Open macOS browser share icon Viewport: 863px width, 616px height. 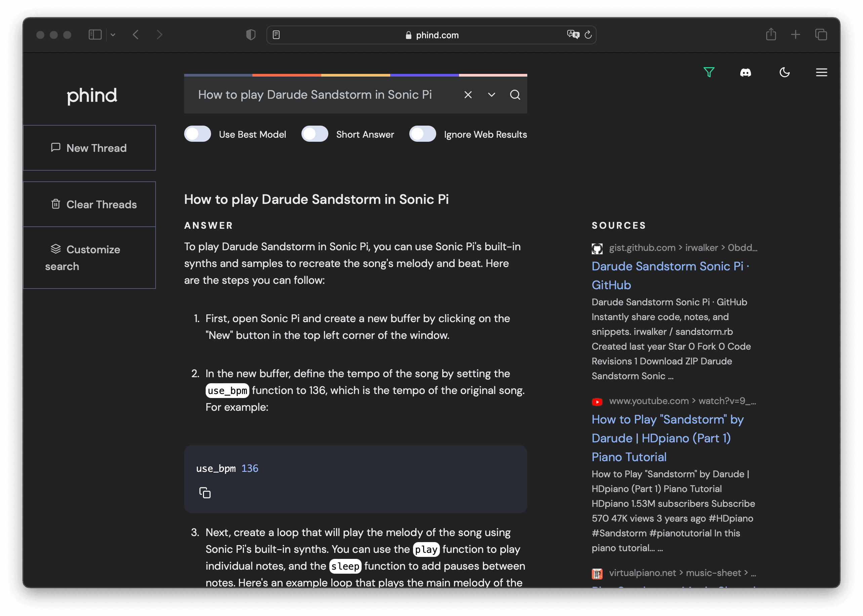pyautogui.click(x=771, y=34)
